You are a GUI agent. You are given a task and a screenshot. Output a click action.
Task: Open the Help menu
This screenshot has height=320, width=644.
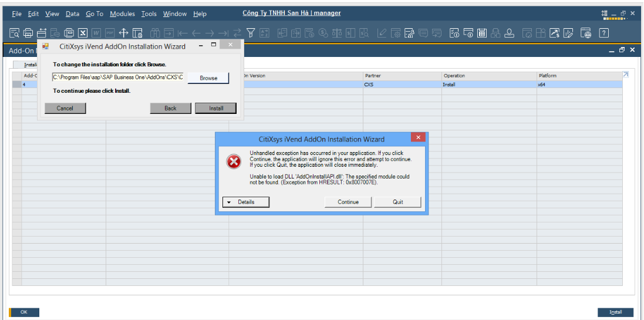coord(200,14)
